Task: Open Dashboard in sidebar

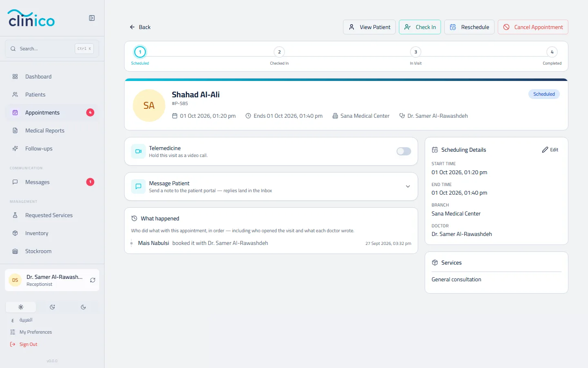Action: [x=52, y=76]
